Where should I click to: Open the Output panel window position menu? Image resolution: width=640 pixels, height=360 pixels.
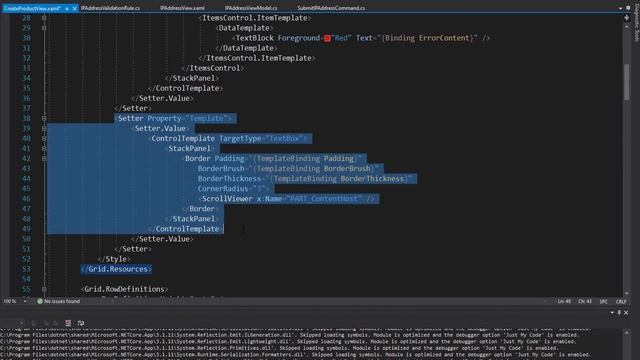(612, 313)
